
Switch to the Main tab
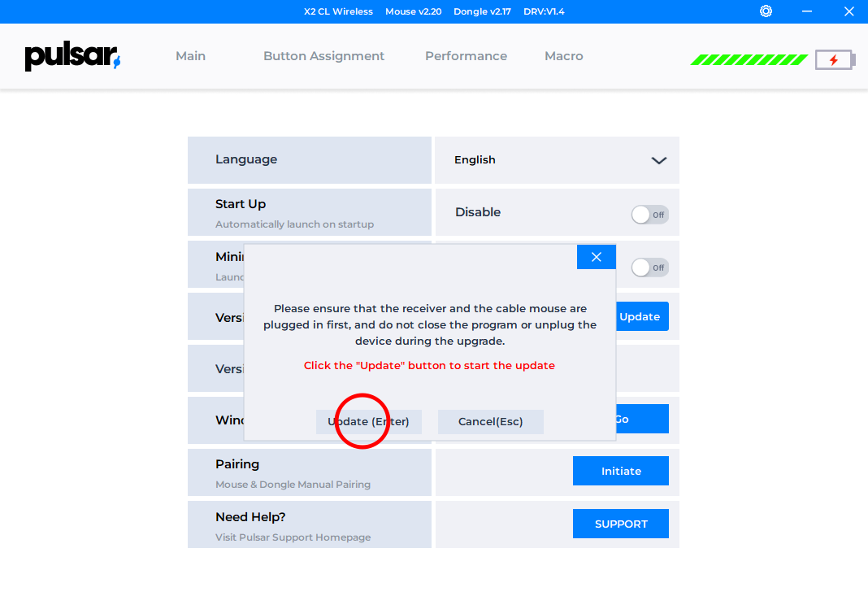tap(190, 56)
